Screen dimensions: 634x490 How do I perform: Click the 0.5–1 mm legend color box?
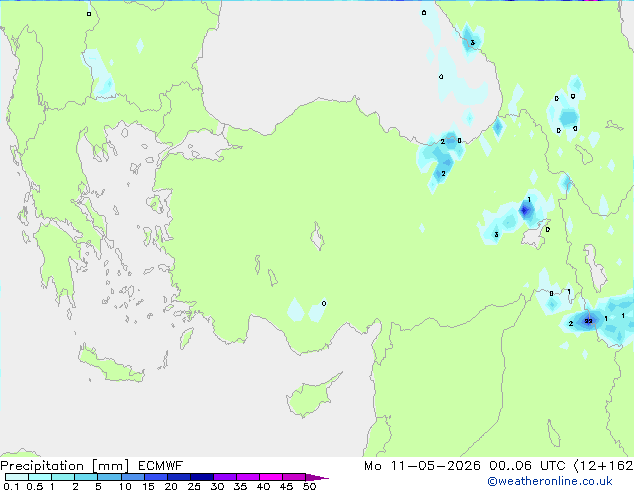tap(40, 477)
